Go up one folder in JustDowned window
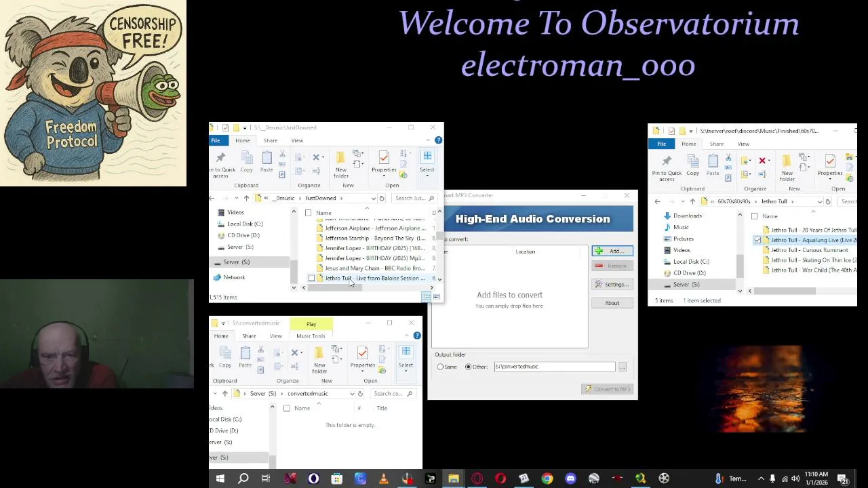Screen dimensions: 868x488 246,198
